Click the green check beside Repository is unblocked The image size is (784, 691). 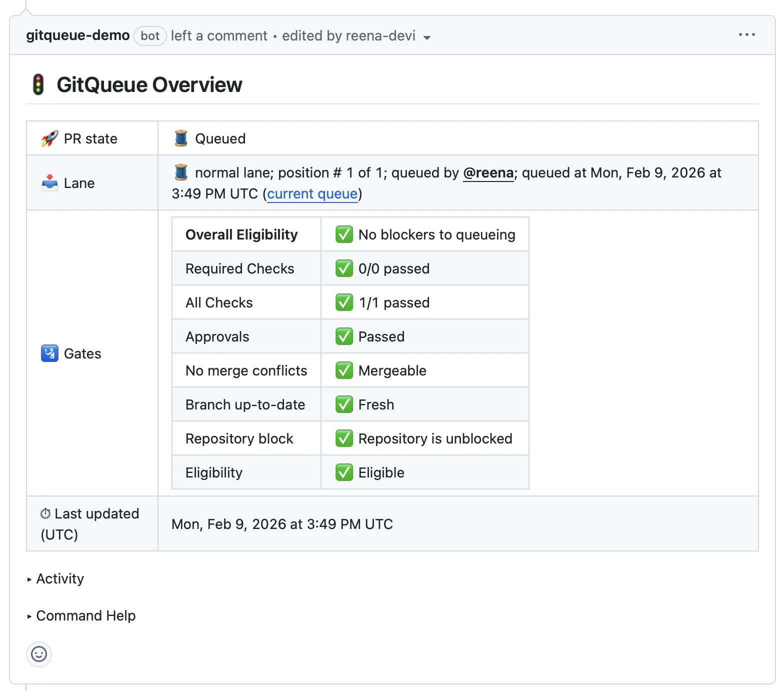coord(344,438)
